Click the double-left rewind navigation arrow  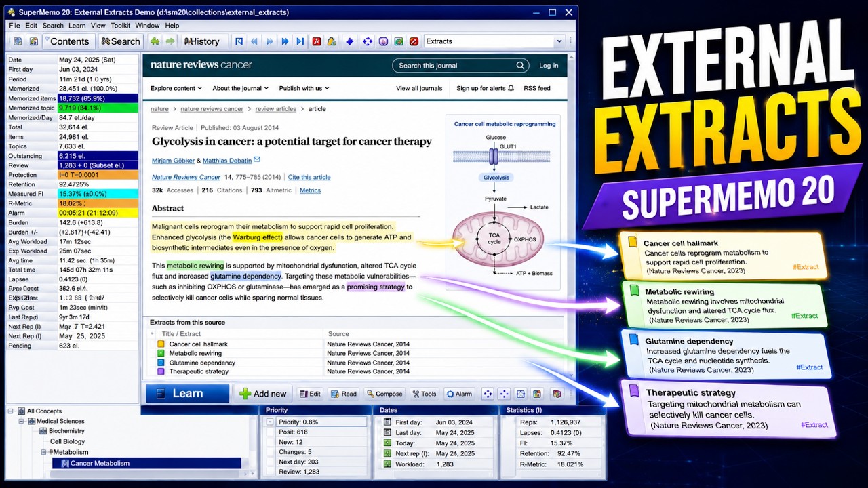pyautogui.click(x=254, y=41)
